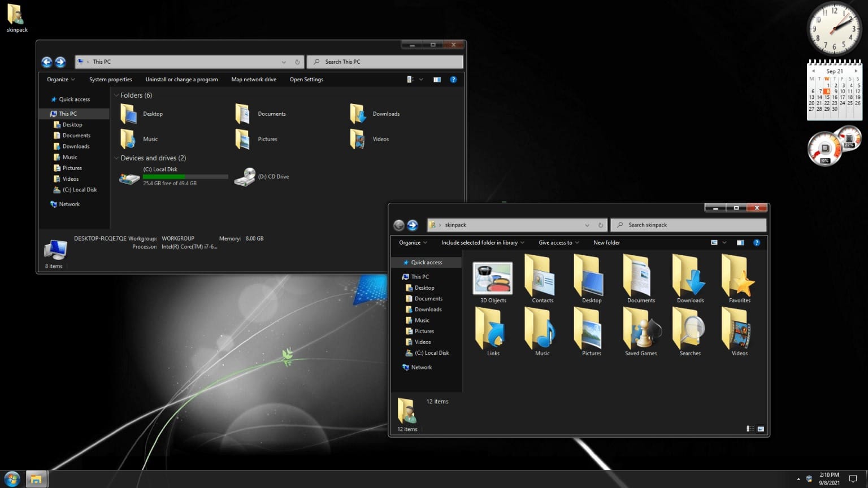Open the help icon in skinpack window
868x488 pixels.
click(757, 242)
